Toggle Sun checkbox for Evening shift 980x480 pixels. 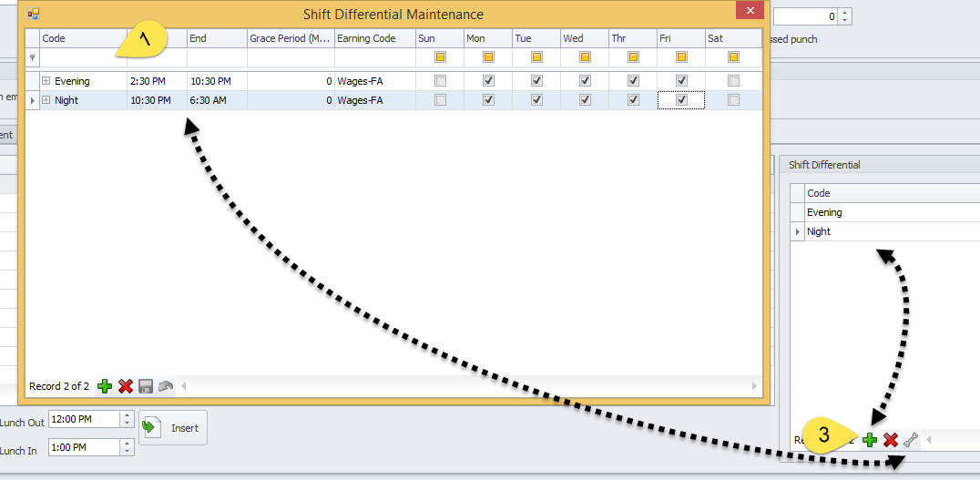coord(441,81)
